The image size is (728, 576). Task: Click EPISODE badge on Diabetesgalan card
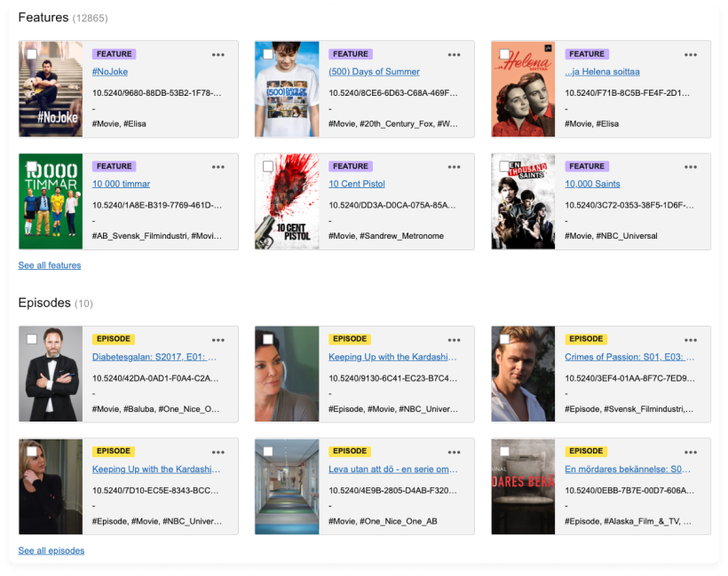click(x=114, y=339)
